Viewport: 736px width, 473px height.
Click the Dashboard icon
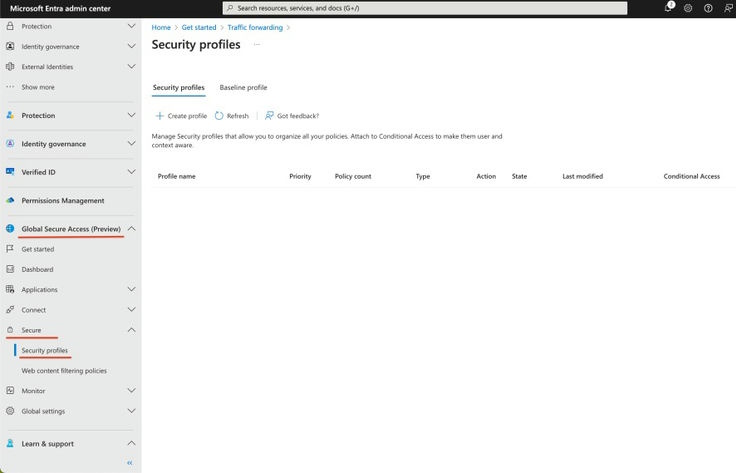[10, 269]
